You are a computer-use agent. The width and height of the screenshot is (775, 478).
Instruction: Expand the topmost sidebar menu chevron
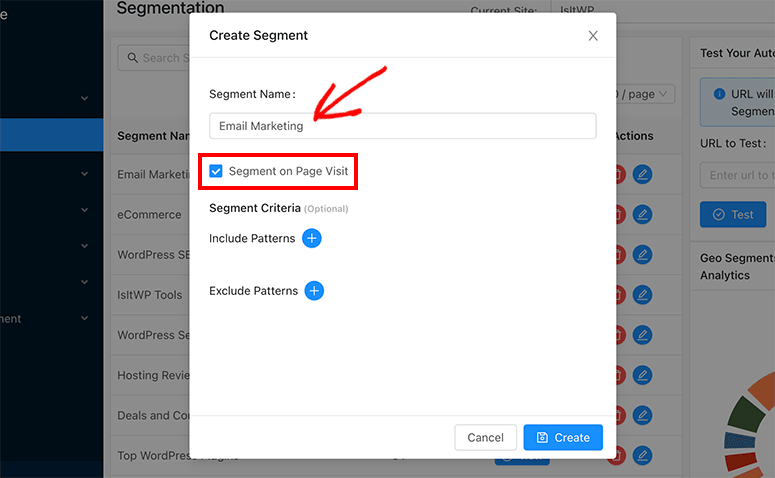(x=84, y=99)
